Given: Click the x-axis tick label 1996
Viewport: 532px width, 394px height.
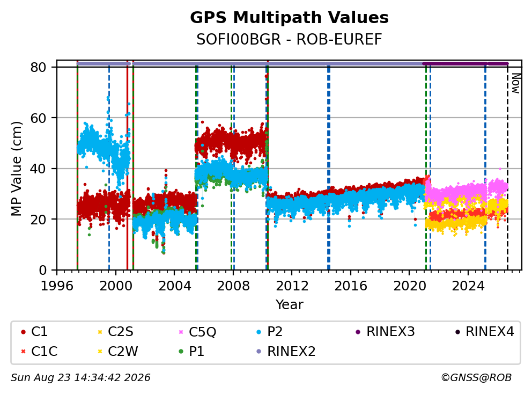Looking at the screenshot, I should tap(57, 286).
